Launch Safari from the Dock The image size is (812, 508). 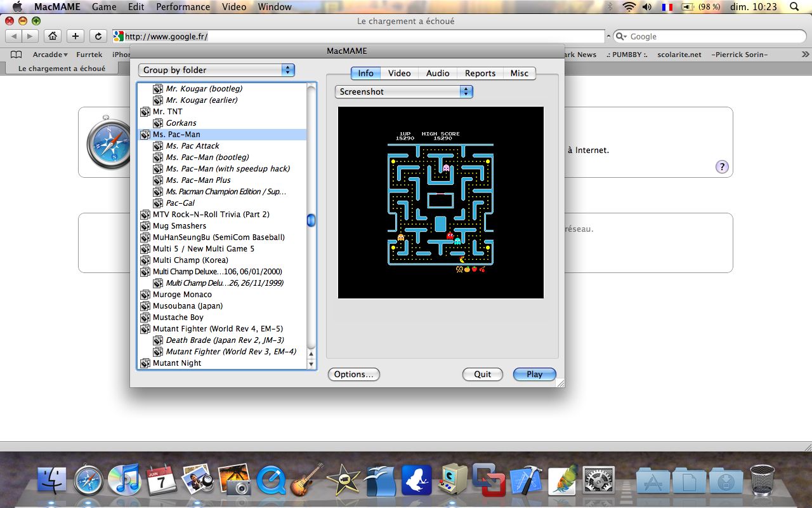(89, 480)
